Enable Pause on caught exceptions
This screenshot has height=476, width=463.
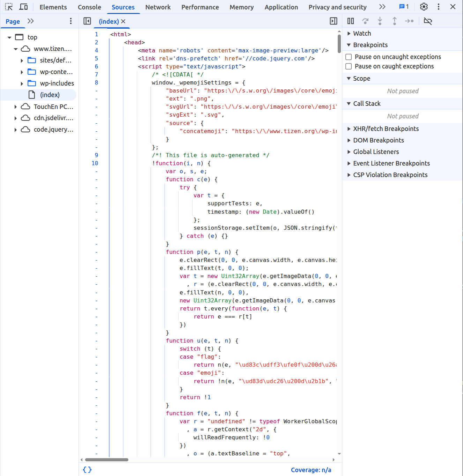pyautogui.click(x=349, y=66)
